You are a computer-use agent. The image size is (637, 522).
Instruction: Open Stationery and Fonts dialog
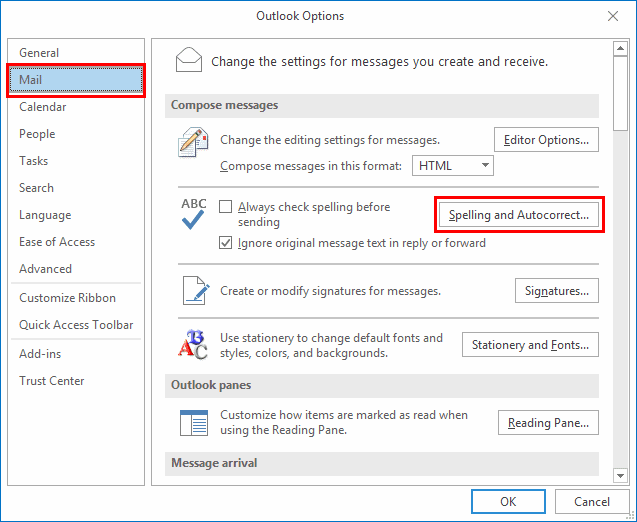530,345
